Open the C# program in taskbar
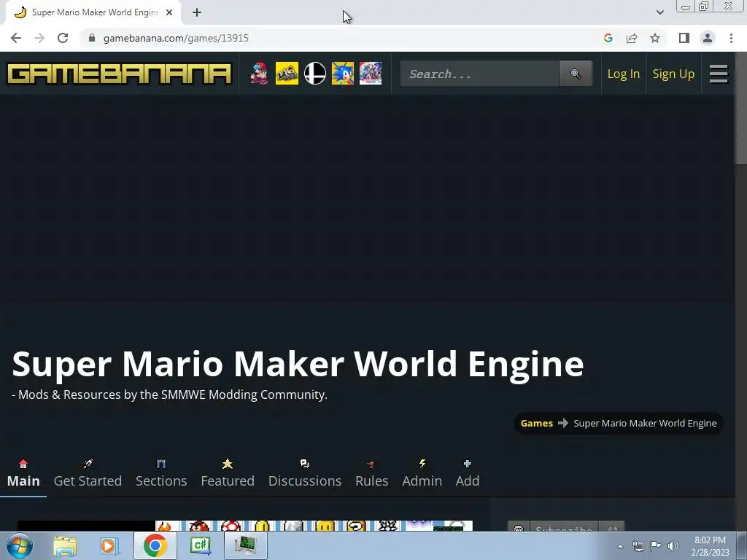The width and height of the screenshot is (747, 560). coord(200,545)
